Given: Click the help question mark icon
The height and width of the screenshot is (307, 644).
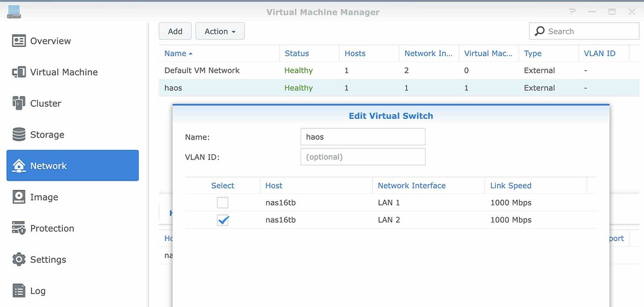Looking at the screenshot, I should tap(572, 12).
